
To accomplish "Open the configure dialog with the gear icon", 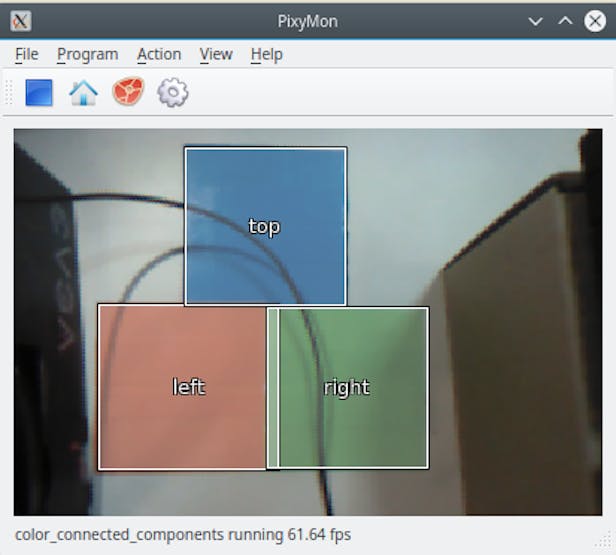I will pyautogui.click(x=173, y=93).
